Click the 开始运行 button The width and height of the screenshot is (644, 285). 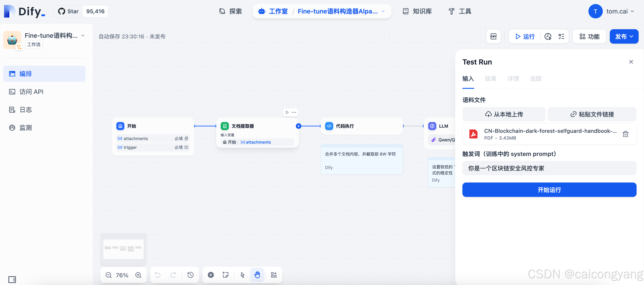coord(549,190)
